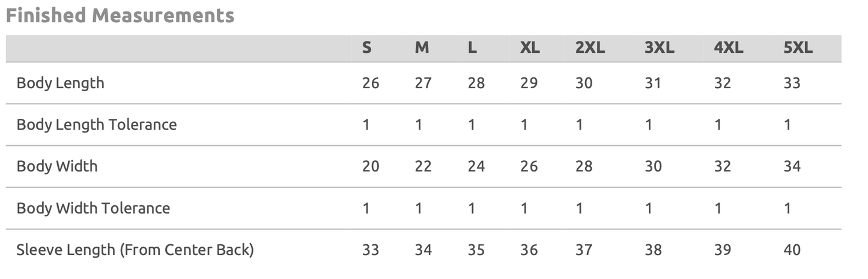
Task: Select the L size column header
Action: point(473,48)
